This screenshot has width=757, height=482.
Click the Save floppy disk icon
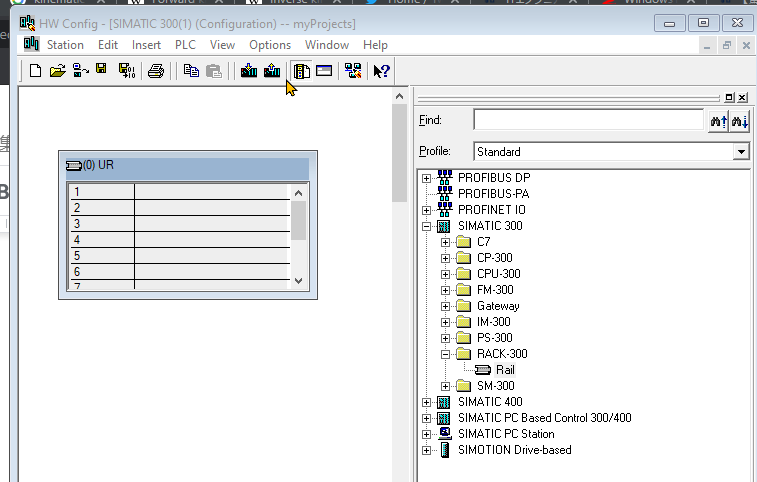coord(101,69)
